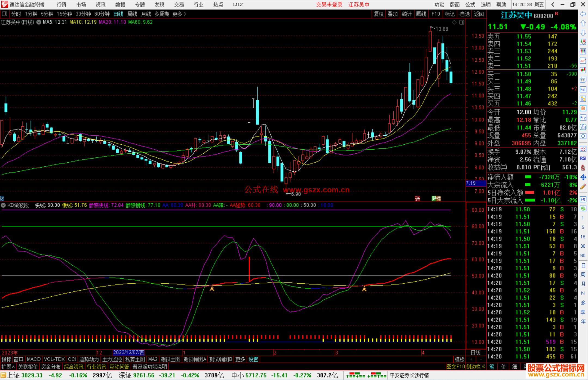Click the 复权 button
Image resolution: width=588 pixels, height=380 pixels.
coord(378,14)
